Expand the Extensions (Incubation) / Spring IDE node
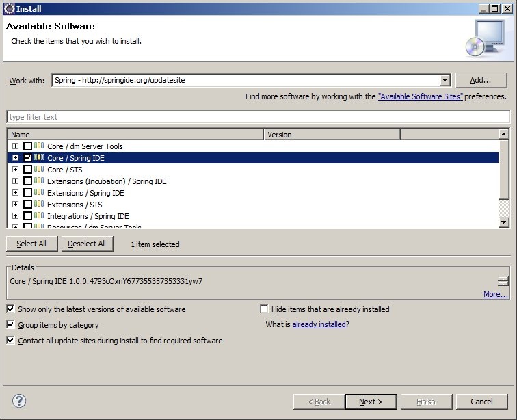 point(15,181)
